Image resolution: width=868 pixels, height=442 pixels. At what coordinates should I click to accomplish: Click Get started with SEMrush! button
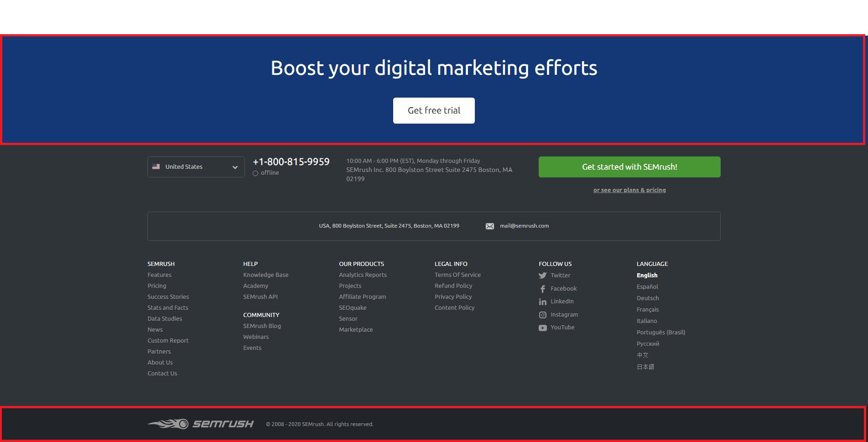coord(629,167)
